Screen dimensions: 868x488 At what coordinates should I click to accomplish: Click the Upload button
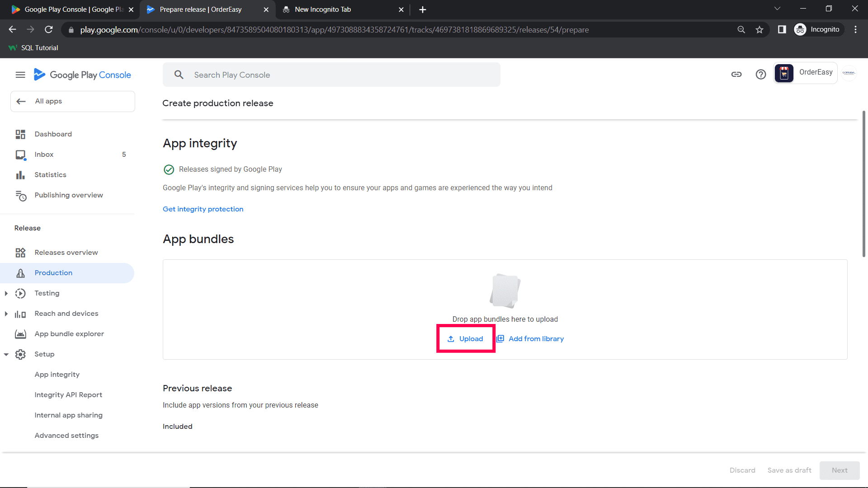(x=466, y=339)
